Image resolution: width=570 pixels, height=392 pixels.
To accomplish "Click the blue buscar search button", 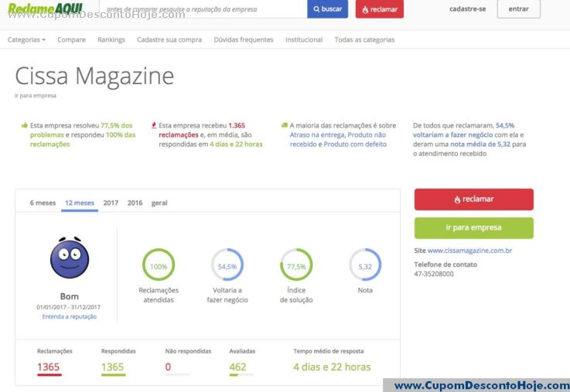I will tap(327, 9).
